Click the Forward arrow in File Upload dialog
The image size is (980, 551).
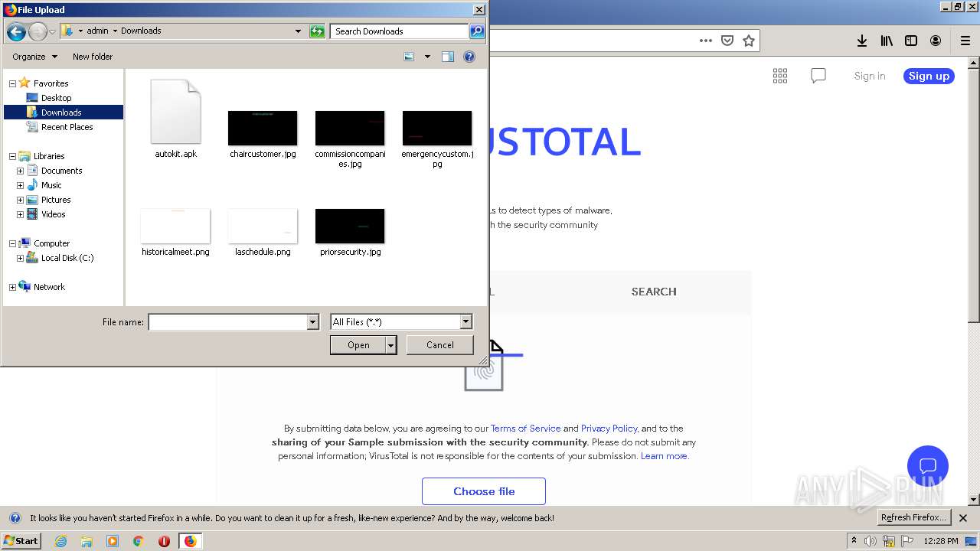(38, 31)
